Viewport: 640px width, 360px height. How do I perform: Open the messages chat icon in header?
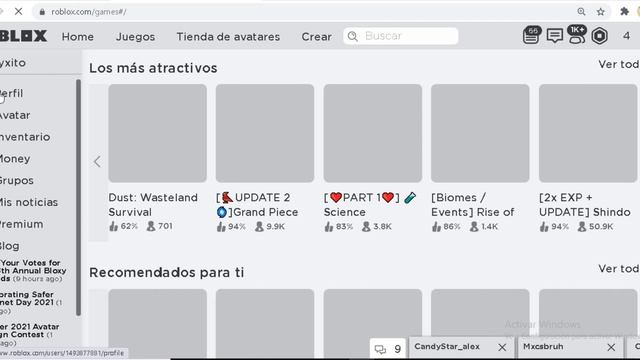click(554, 36)
